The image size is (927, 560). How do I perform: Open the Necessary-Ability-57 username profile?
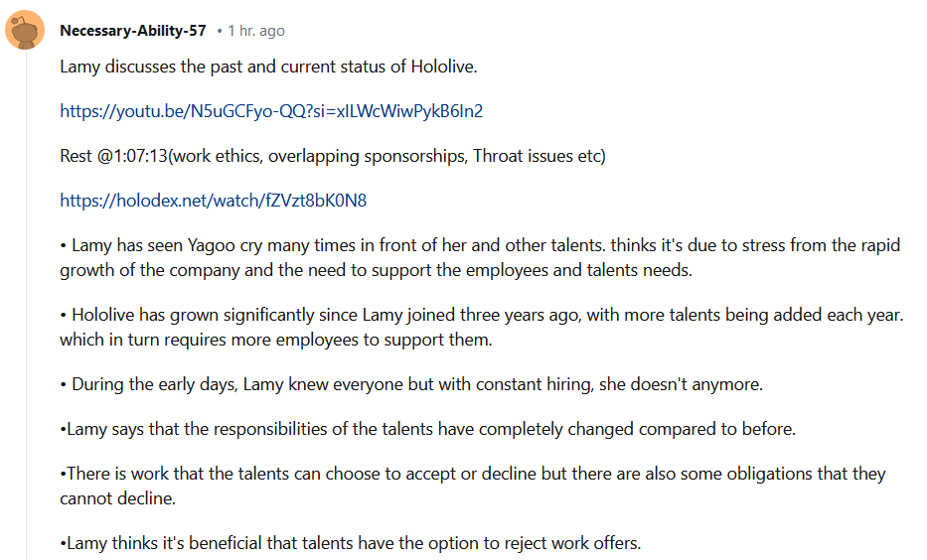click(133, 31)
